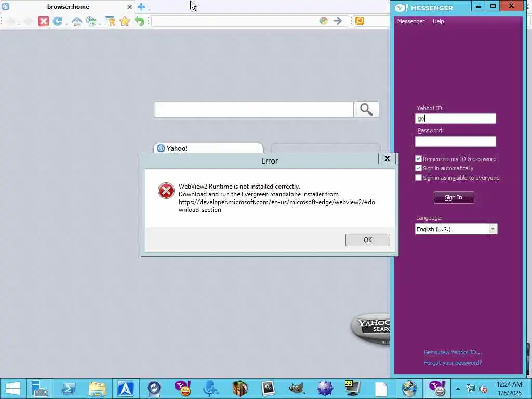Expand the Language dropdown arrow
532x399 pixels.
(493, 229)
